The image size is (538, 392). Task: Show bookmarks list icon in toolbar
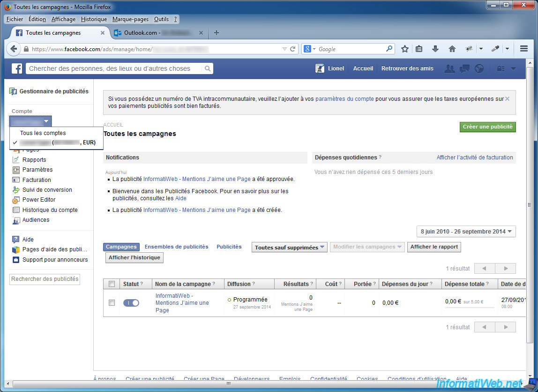[419, 49]
